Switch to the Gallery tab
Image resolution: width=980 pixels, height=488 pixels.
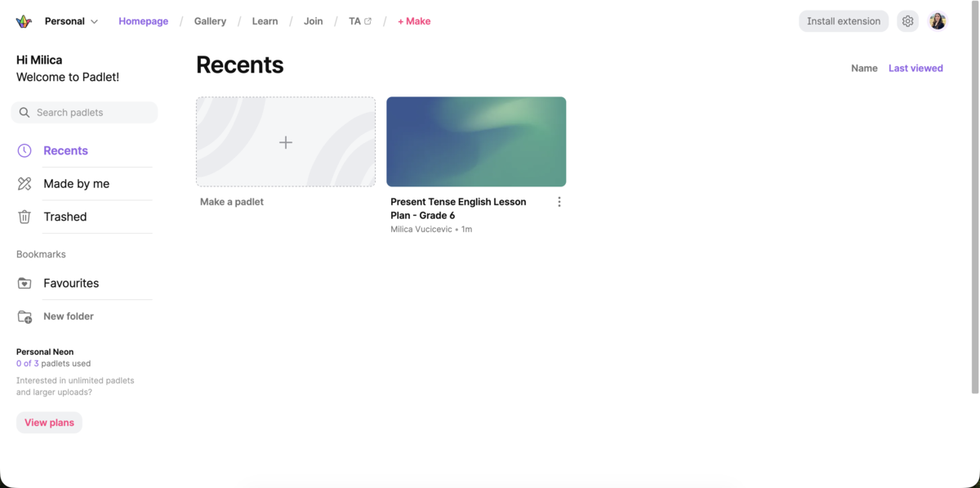[210, 20]
